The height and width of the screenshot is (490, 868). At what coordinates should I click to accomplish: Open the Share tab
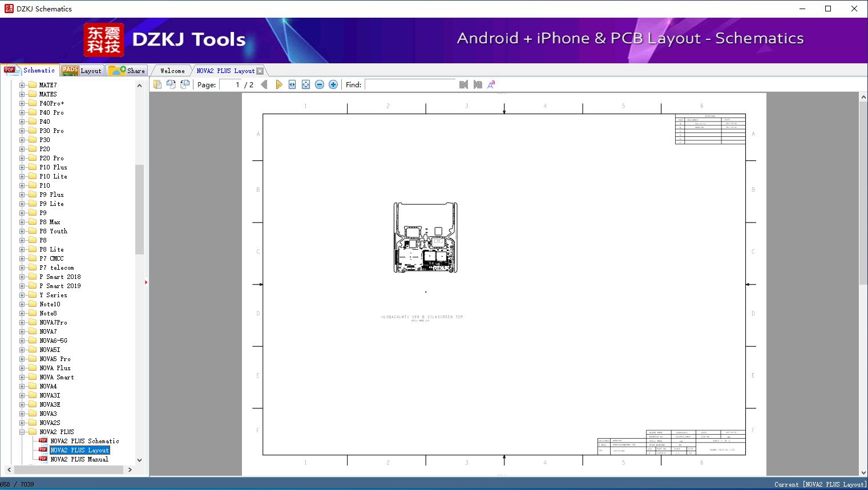(x=127, y=70)
